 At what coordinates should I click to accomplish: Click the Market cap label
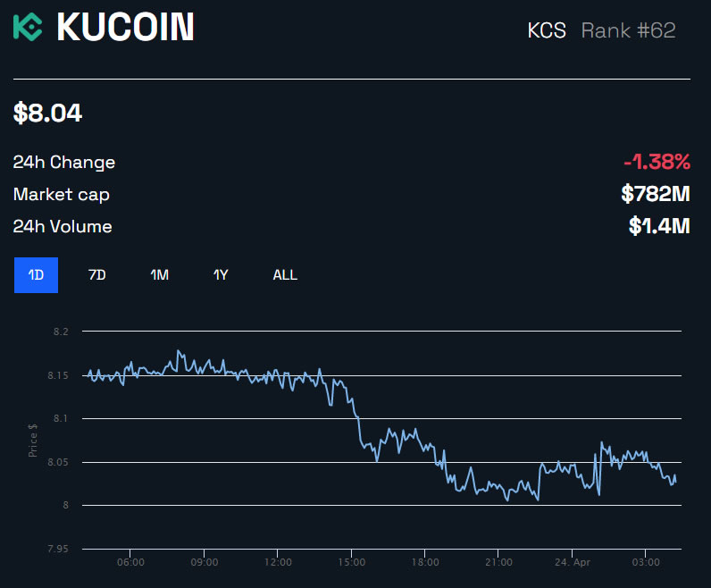pyautogui.click(x=62, y=195)
